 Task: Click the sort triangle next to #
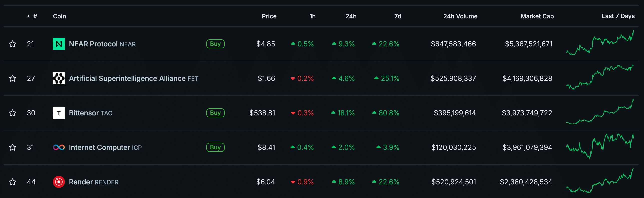pyautogui.click(x=28, y=16)
